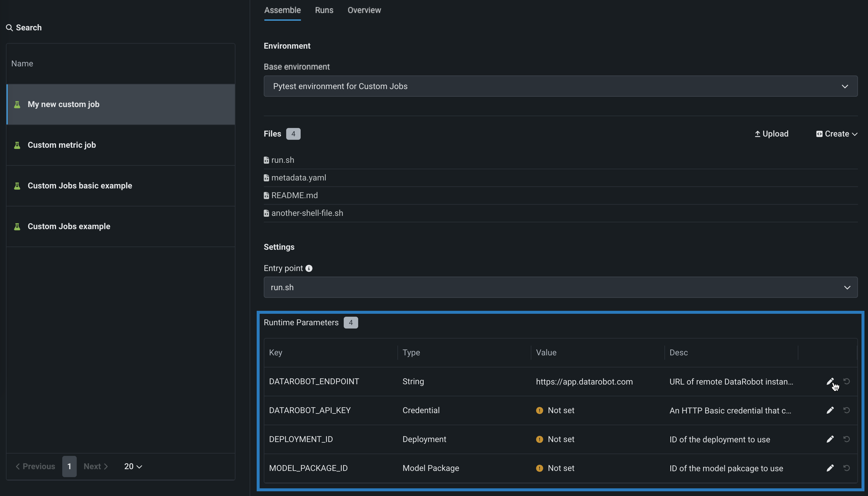Click reset icon for MODEL_PACKAGE_ID row

point(846,468)
